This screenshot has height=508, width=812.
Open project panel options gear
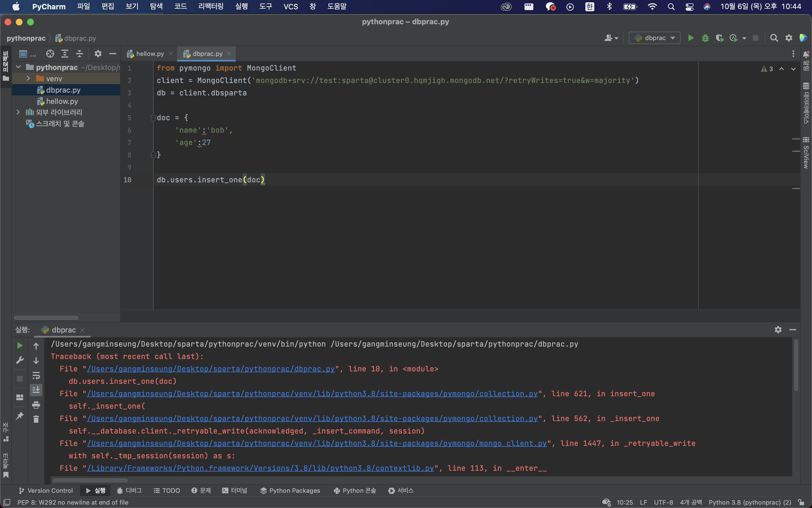(98, 54)
